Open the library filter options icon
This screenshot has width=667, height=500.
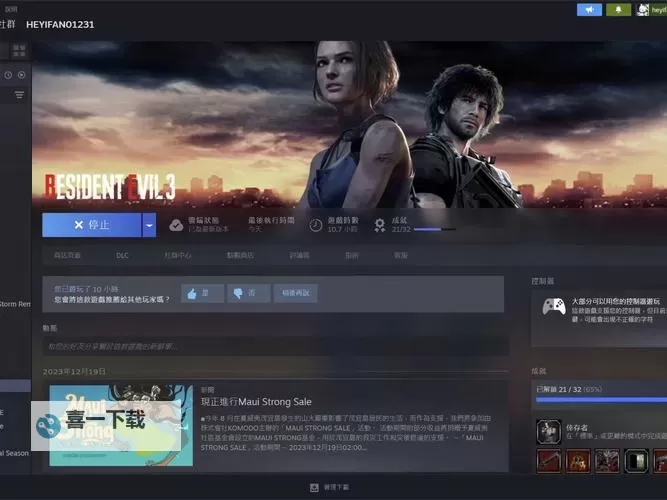tap(19, 95)
